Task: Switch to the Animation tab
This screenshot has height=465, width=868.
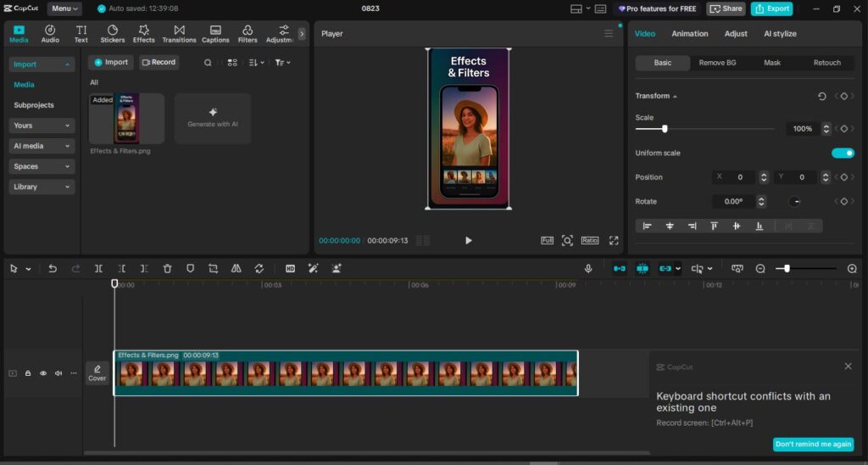Action: click(689, 34)
